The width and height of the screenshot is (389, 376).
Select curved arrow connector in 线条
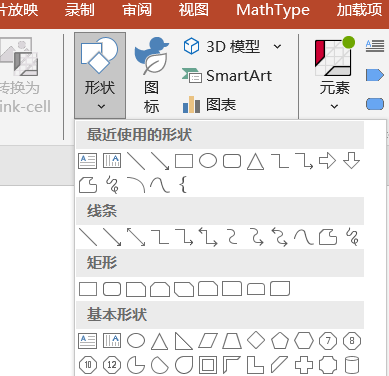tap(257, 237)
